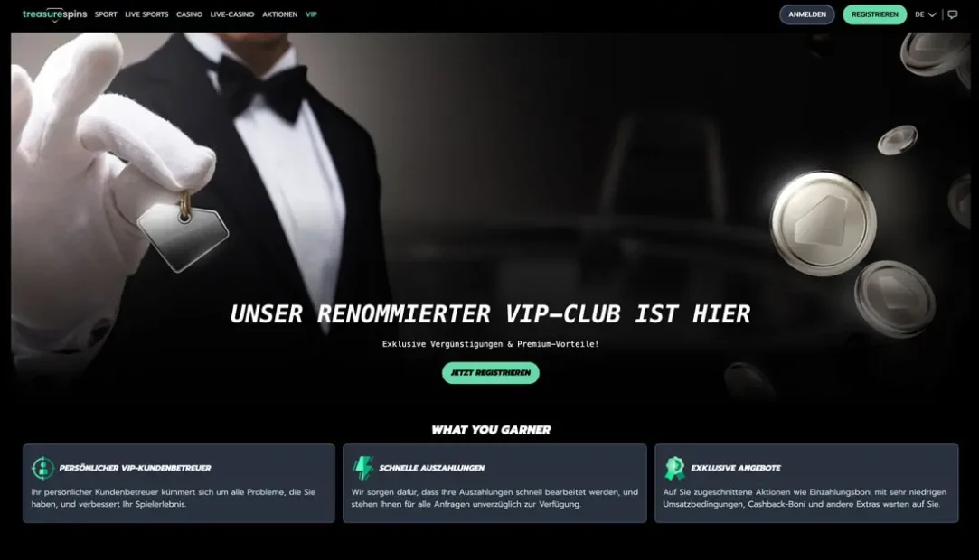Open the Aktionen promotions page
The height and width of the screenshot is (560, 979).
[279, 14]
